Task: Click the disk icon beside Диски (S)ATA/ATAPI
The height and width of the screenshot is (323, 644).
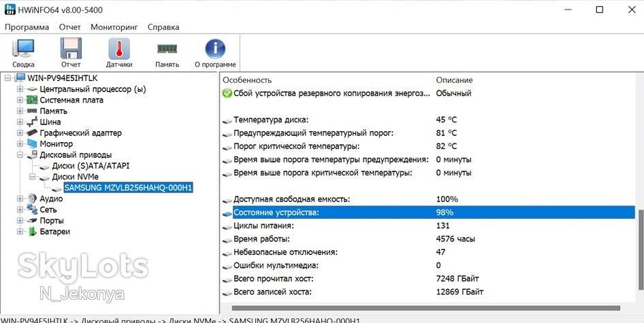Action: pos(45,167)
